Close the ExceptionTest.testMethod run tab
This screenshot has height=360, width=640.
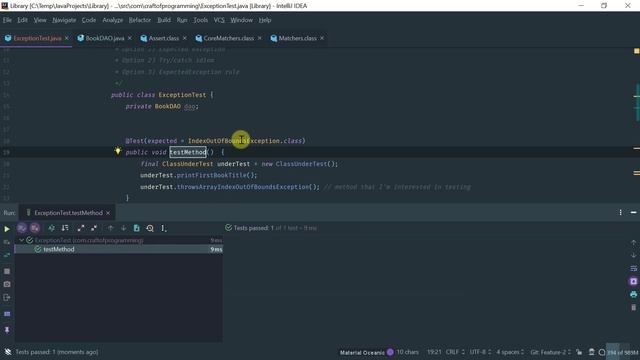(x=108, y=213)
